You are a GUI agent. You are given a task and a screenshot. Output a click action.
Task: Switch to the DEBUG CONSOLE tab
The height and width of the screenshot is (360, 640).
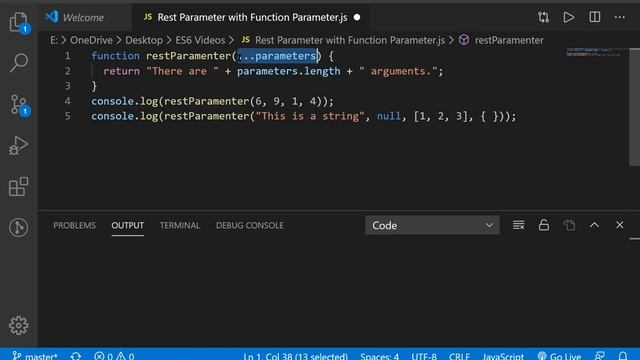tap(250, 225)
